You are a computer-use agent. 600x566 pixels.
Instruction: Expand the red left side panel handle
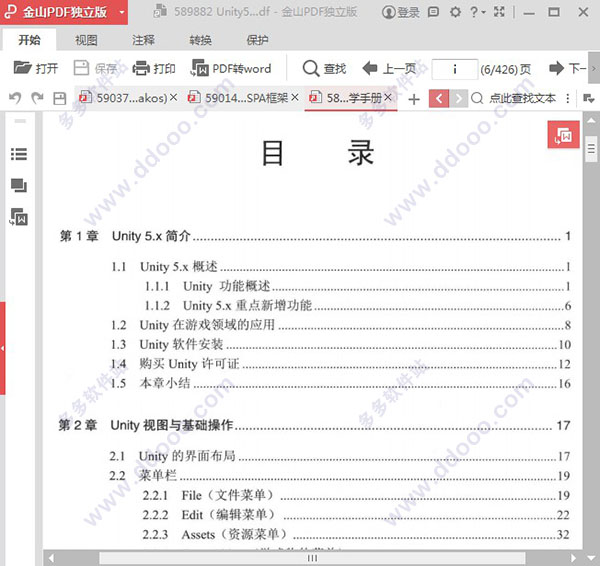(x=2, y=348)
